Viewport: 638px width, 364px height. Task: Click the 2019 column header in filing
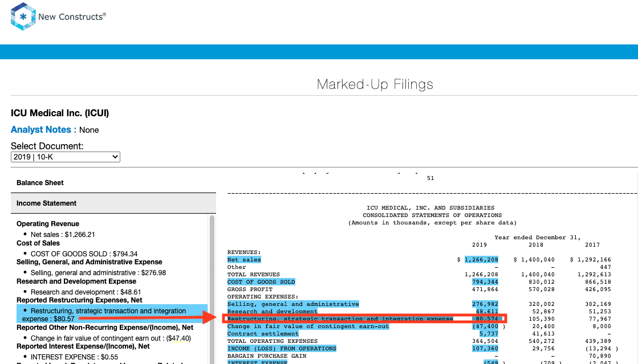pos(479,245)
